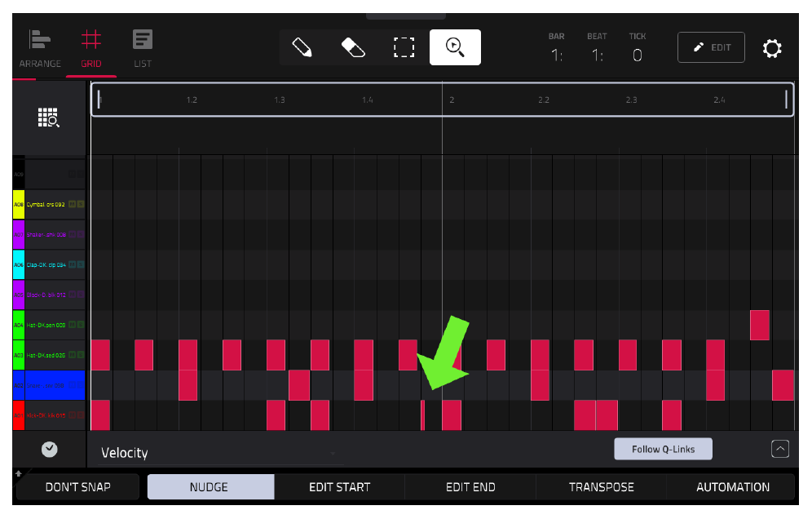Tap the Shift up-arrow icon above Don't Snap

(x=19, y=472)
